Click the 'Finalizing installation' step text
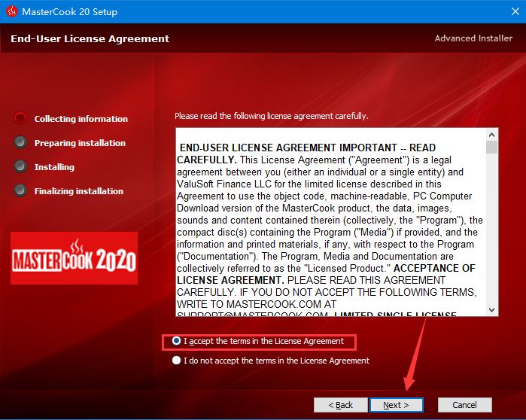This screenshot has height=420, width=526. [79, 191]
